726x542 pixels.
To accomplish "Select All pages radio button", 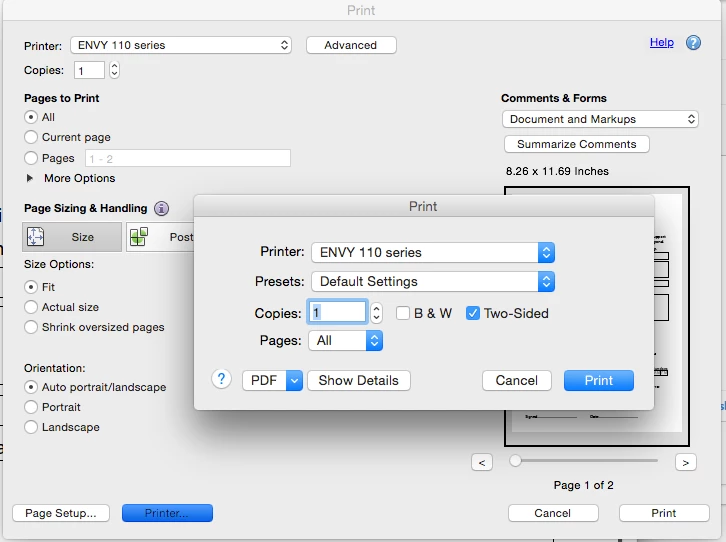I will click(31, 117).
